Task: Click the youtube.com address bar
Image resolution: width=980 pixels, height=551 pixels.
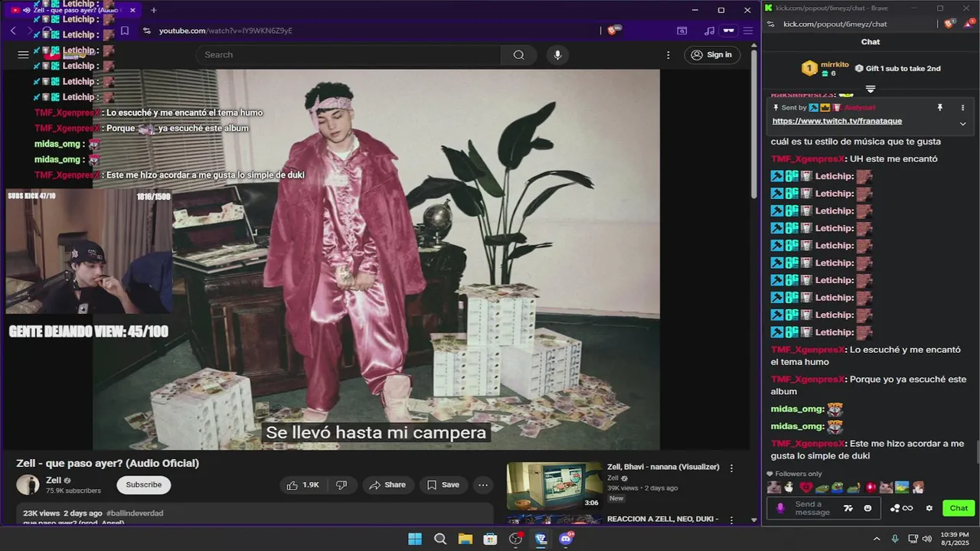Action: coord(367,31)
